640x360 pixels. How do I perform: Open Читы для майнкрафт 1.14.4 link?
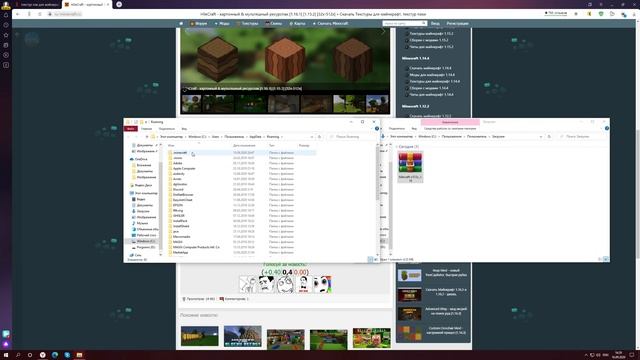pyautogui.click(x=432, y=94)
